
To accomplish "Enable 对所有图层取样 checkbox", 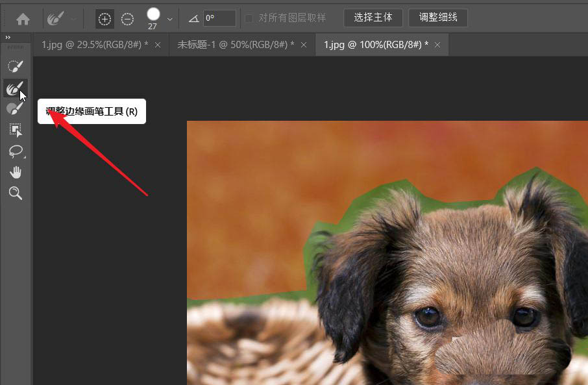I will pos(249,18).
